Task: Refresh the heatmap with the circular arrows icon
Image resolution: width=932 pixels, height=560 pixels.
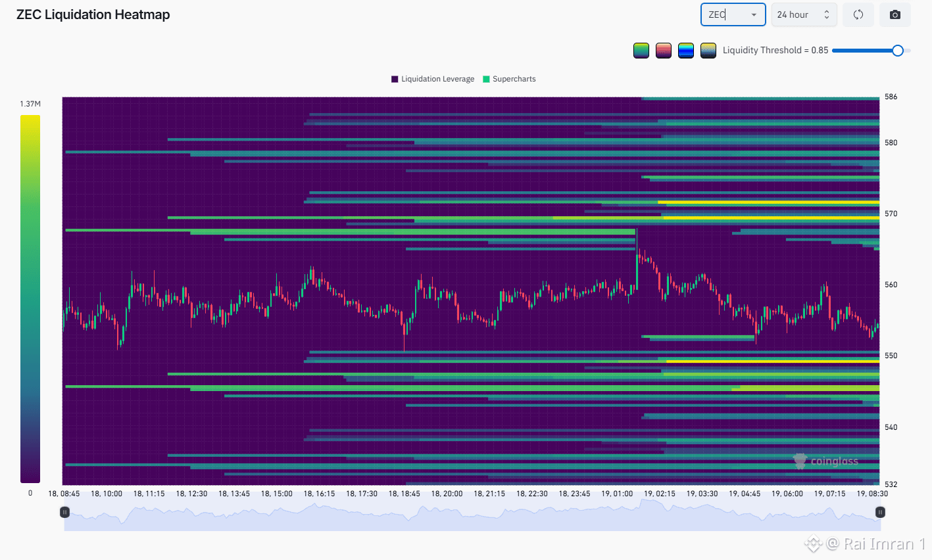Action: point(858,14)
